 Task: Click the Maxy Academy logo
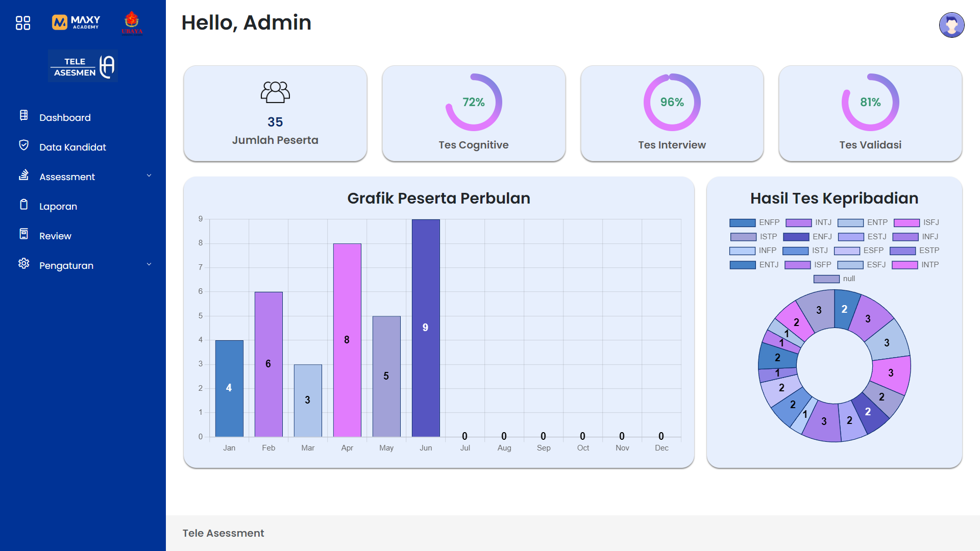coord(75,22)
